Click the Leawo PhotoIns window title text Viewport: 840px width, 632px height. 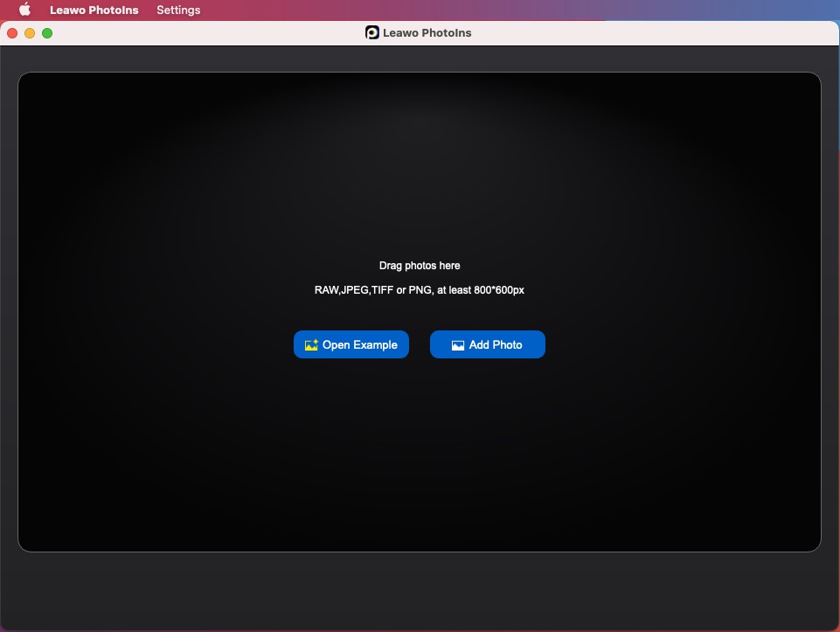pyautogui.click(x=427, y=32)
